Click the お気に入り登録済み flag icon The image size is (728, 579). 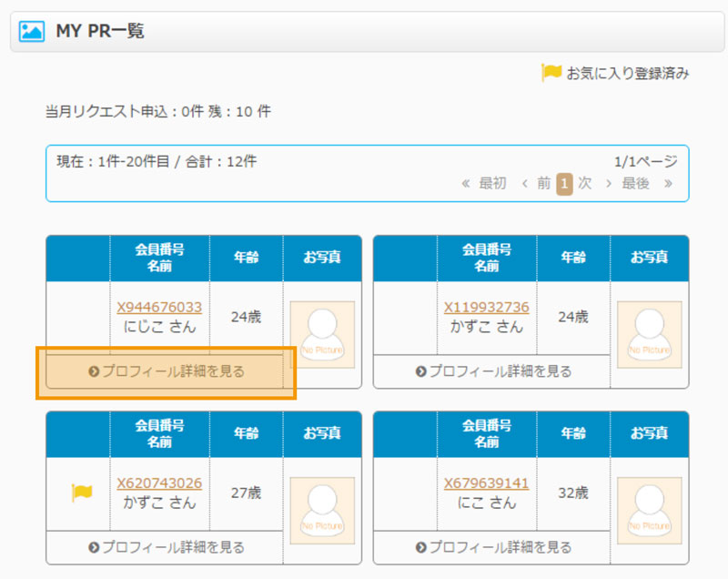tap(551, 73)
